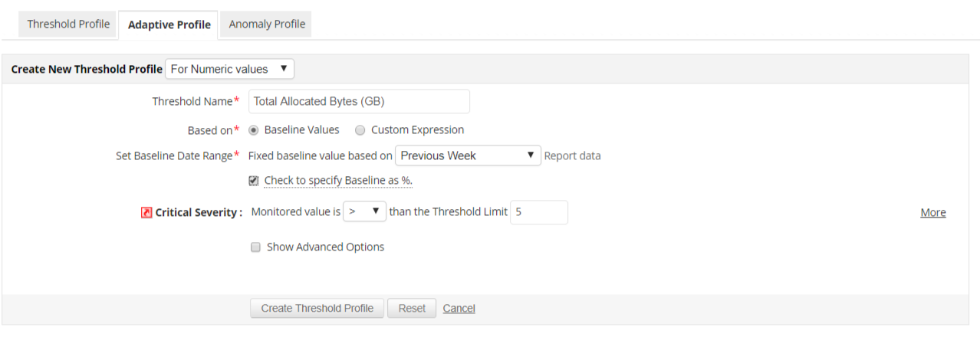This screenshot has height=337, width=980.
Task: Click the red Critical Severity icon
Action: point(146,212)
